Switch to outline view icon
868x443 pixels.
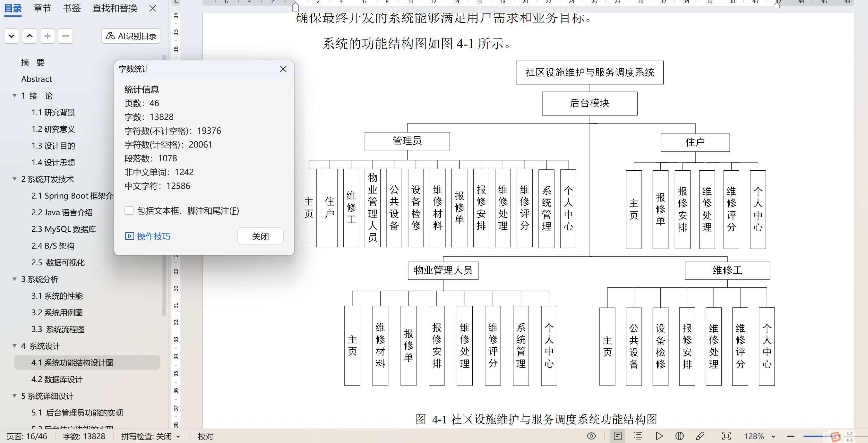638,436
